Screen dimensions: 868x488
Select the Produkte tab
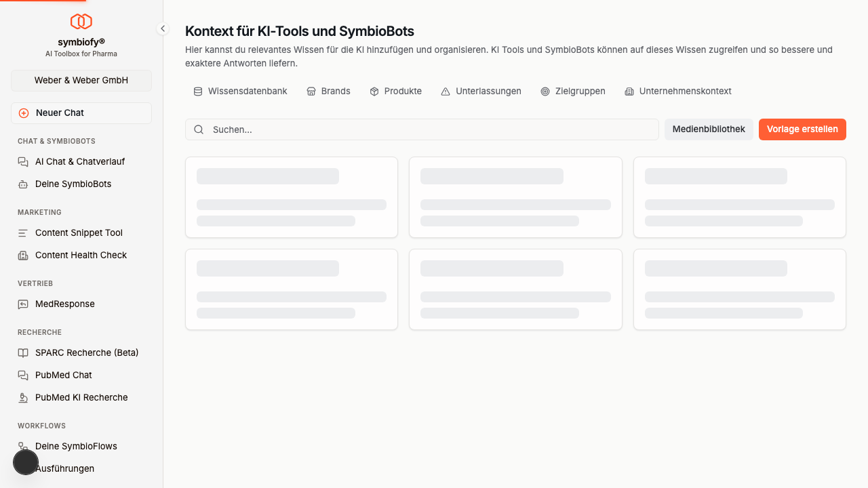(x=396, y=91)
